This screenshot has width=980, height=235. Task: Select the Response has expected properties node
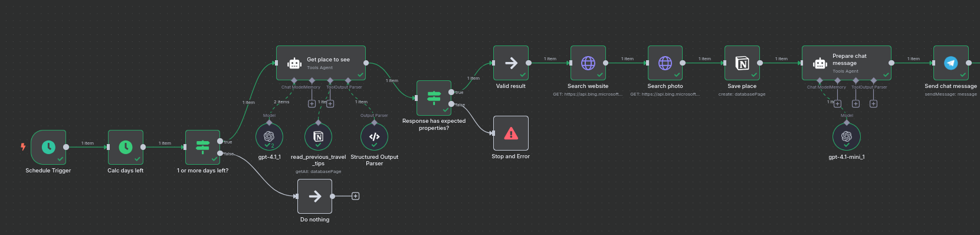coord(434,98)
